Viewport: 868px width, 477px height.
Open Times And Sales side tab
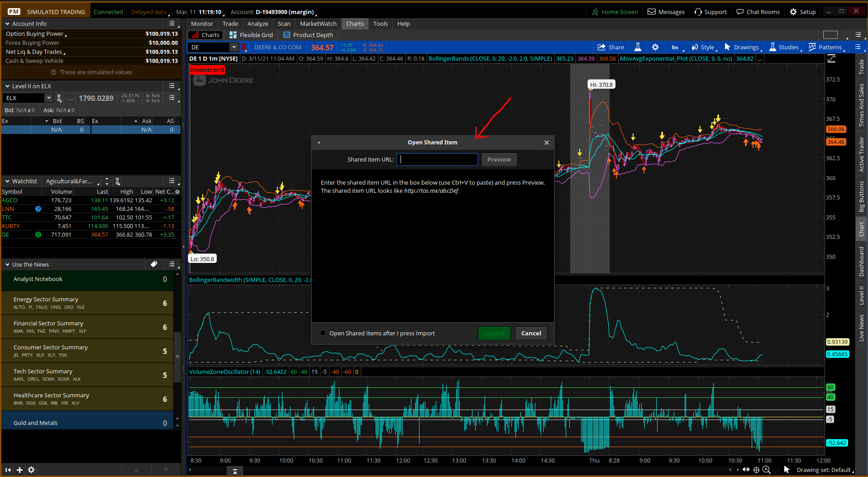click(x=861, y=105)
